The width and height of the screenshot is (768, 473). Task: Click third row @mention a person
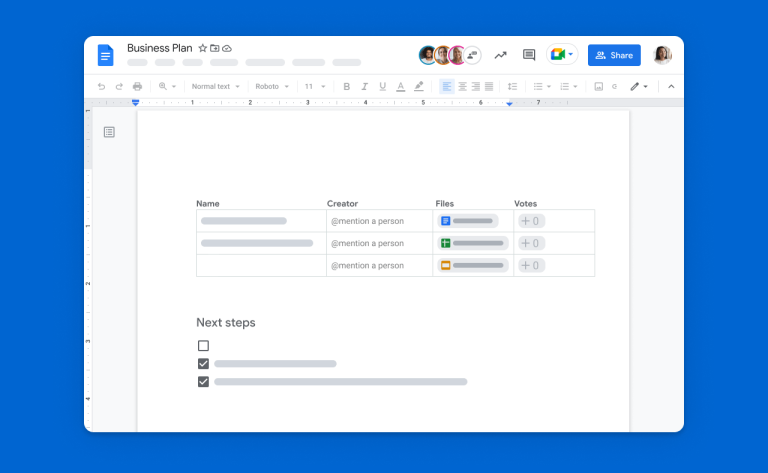click(x=367, y=265)
